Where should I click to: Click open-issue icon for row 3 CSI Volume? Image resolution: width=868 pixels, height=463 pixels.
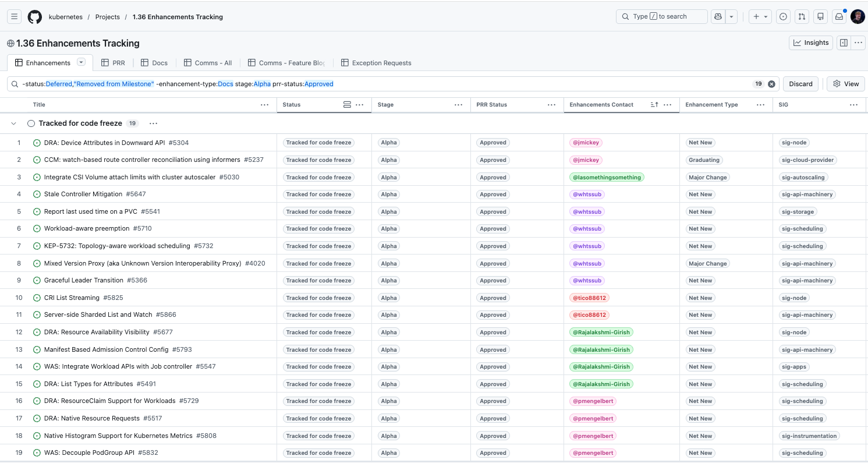(x=37, y=177)
